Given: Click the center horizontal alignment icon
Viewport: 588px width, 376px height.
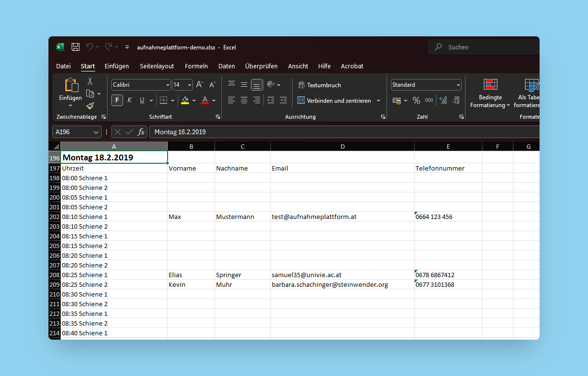Looking at the screenshot, I should [244, 100].
